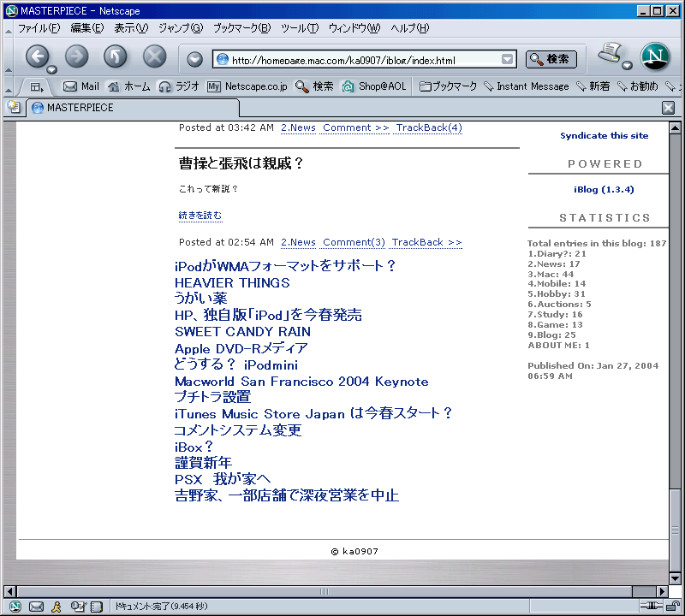
Task: Open the Shop@AOL toolbar link
Action: (x=373, y=86)
